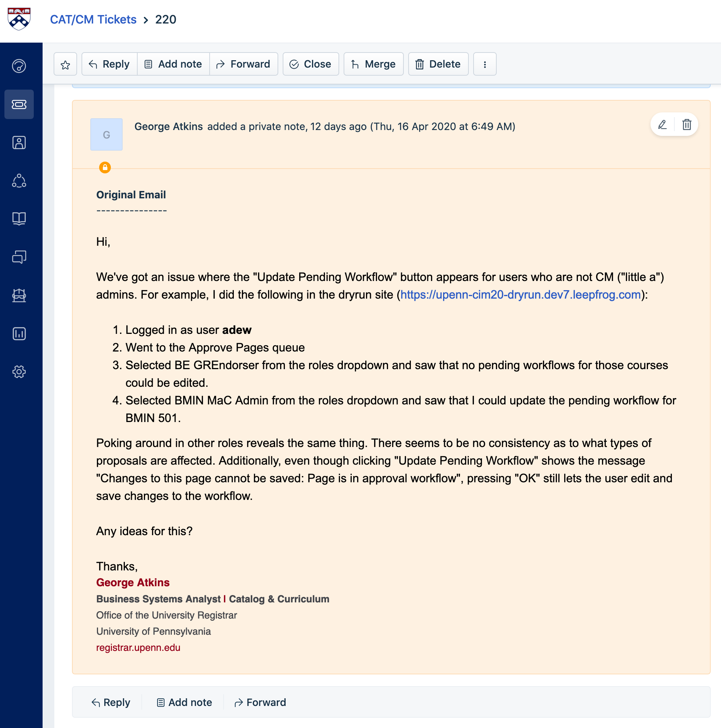Close the ticket

[311, 64]
